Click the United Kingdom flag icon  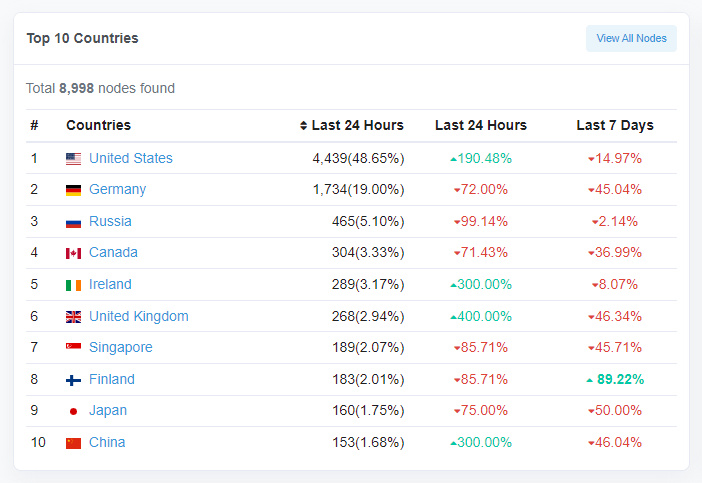73,317
